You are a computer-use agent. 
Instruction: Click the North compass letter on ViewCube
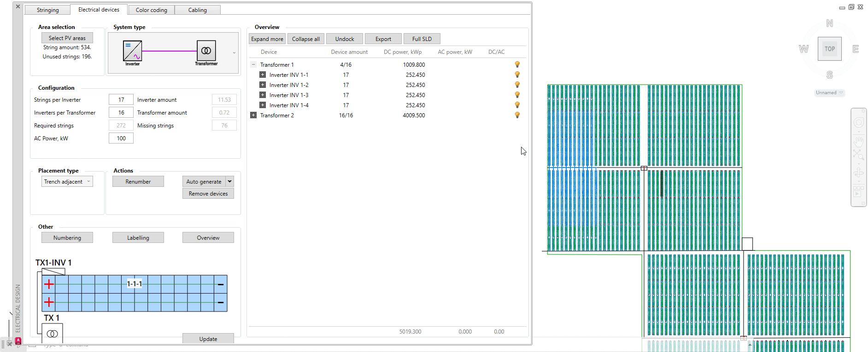point(829,23)
